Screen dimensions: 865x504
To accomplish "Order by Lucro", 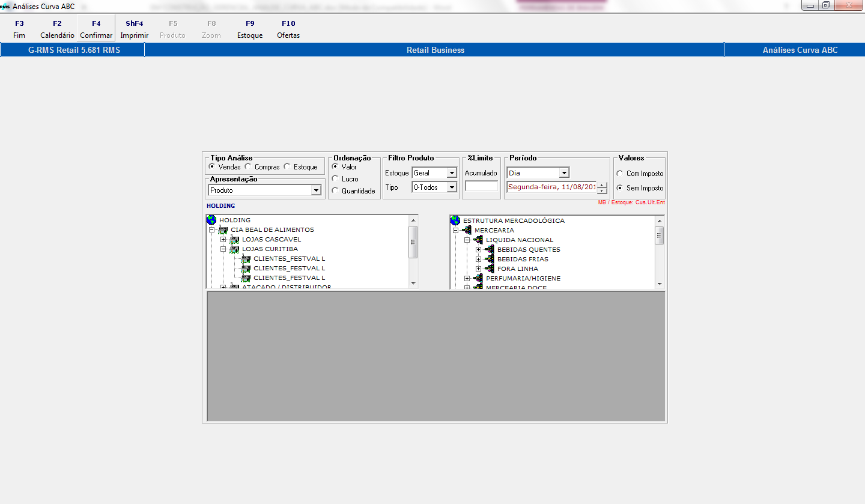I will (335, 178).
